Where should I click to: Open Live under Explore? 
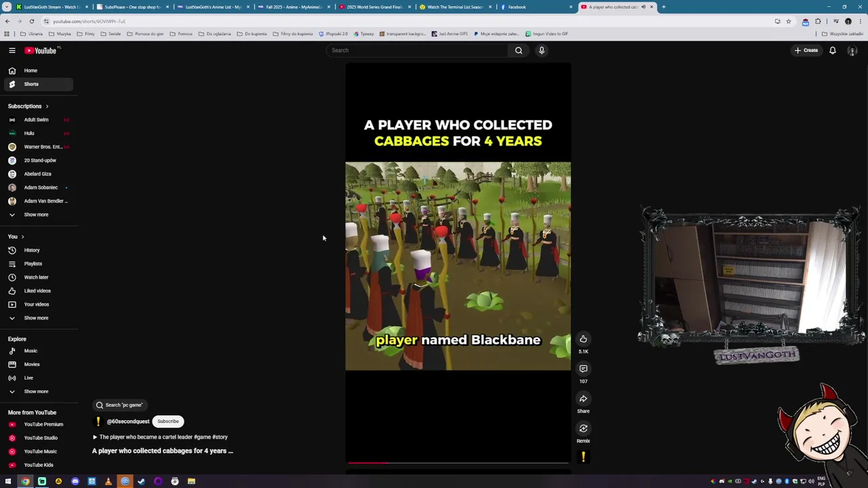(38, 378)
